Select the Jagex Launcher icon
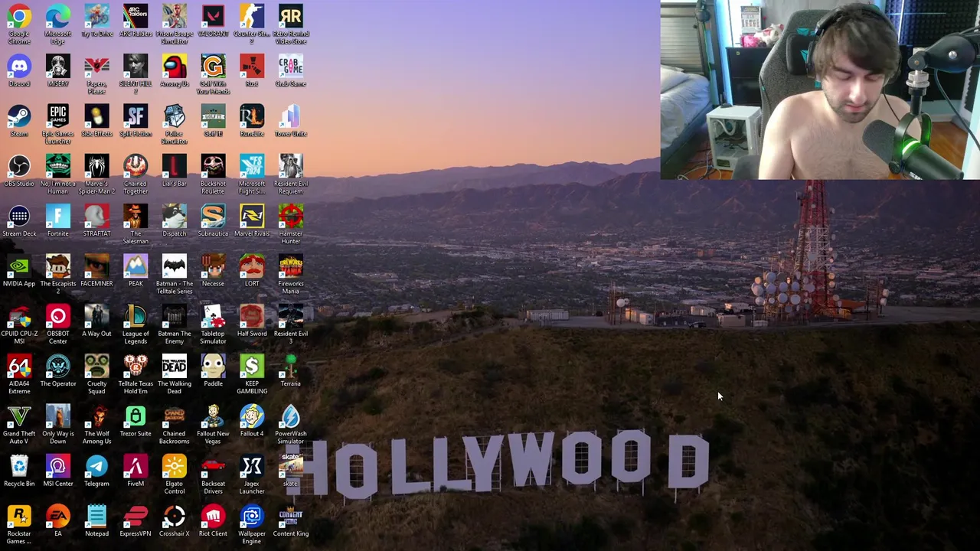 (x=252, y=465)
